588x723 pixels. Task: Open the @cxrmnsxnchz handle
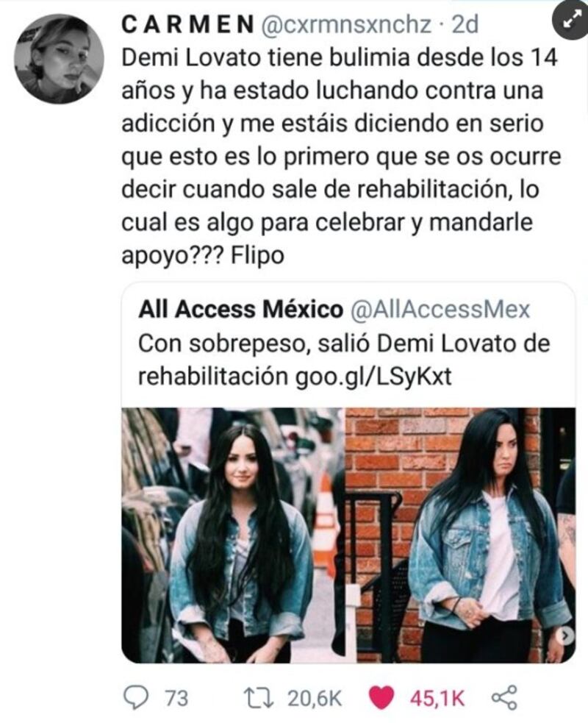346,25
